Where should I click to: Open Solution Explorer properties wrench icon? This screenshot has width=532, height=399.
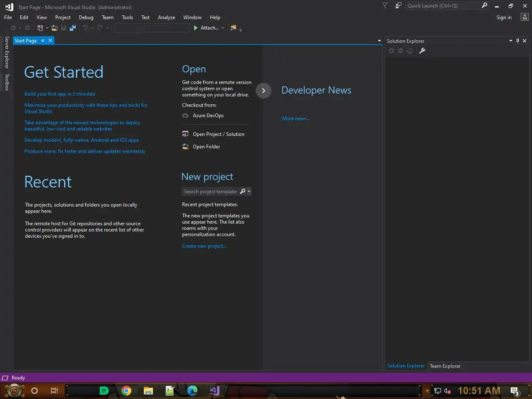coord(422,51)
